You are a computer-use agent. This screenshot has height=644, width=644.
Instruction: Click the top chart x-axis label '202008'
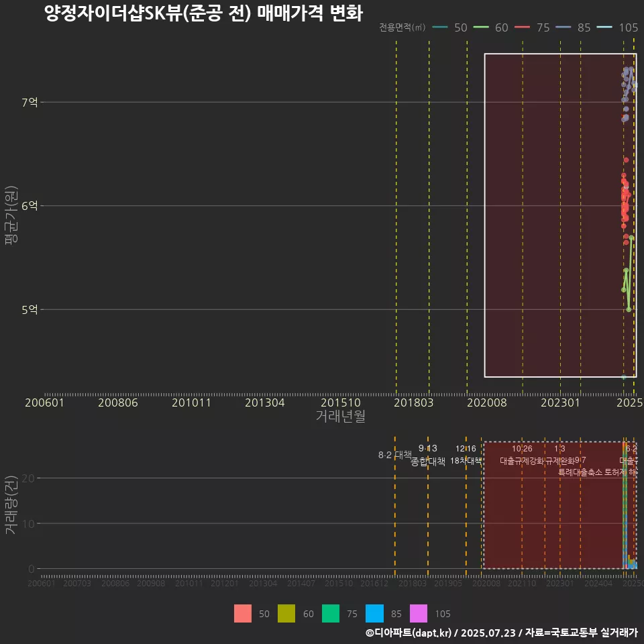[487, 402]
